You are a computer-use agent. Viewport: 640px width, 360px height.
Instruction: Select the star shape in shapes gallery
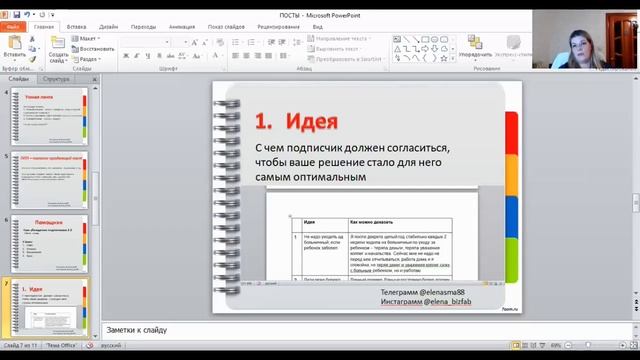tap(444, 59)
